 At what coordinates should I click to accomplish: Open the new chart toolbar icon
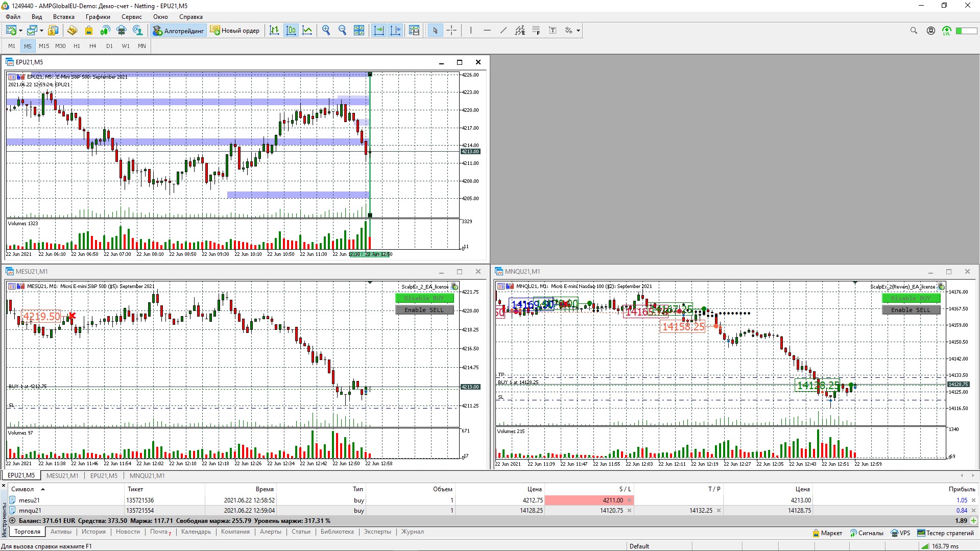[11, 31]
